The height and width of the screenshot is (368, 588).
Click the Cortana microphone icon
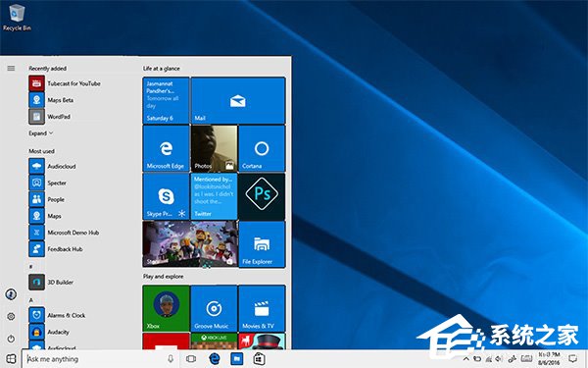[171, 359]
